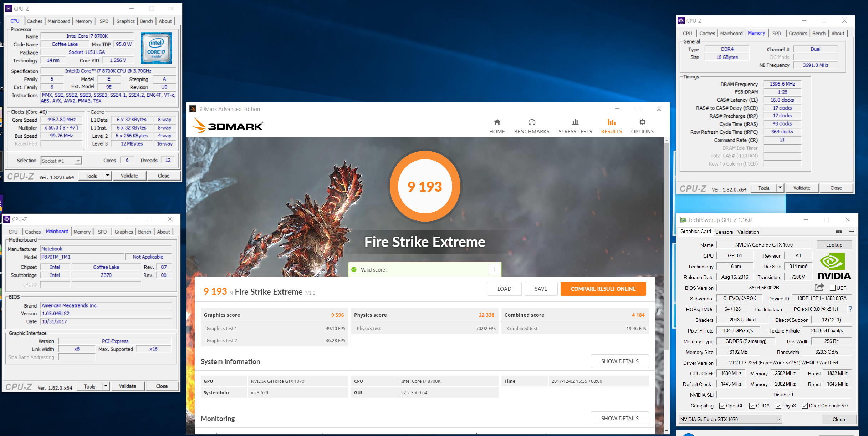The height and width of the screenshot is (436, 868).
Task: Toggle the PhysX checkbox
Action: pos(778,406)
